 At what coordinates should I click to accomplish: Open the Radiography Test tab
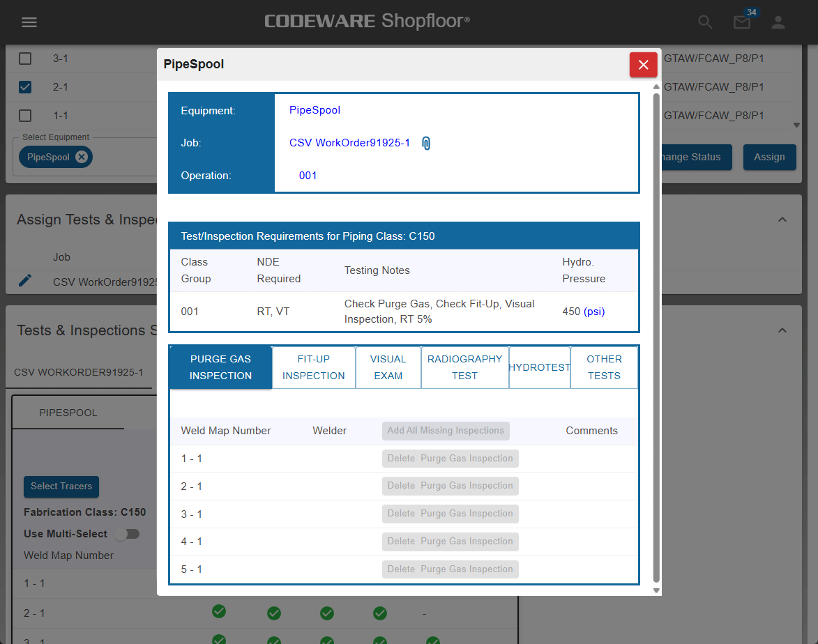pyautogui.click(x=464, y=367)
